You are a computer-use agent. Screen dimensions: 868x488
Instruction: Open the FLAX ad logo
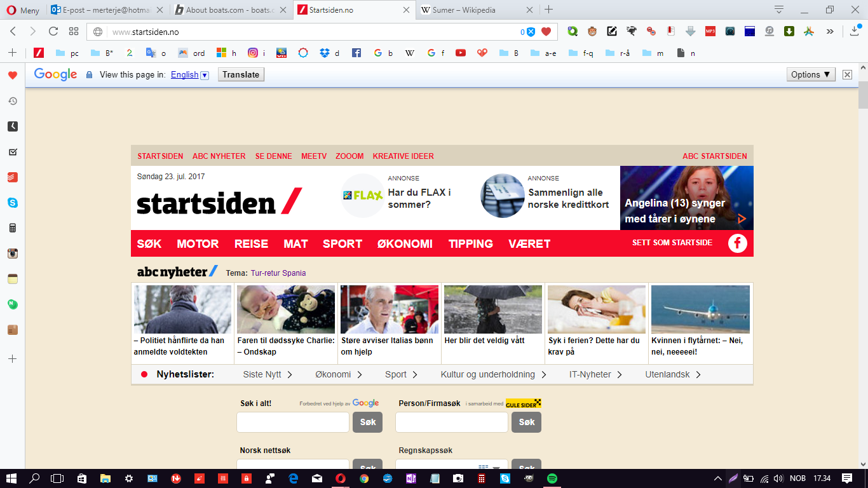click(x=363, y=196)
